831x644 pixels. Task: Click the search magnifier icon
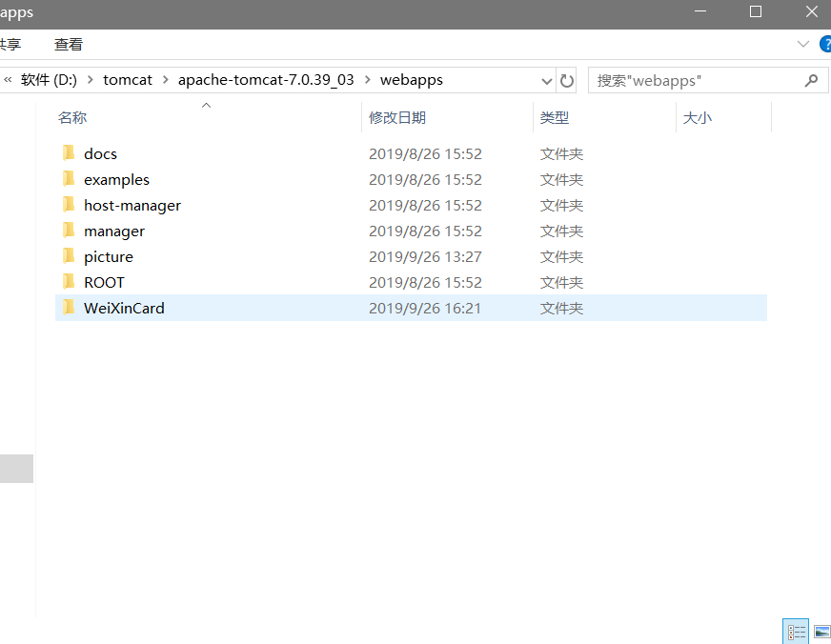pos(811,80)
